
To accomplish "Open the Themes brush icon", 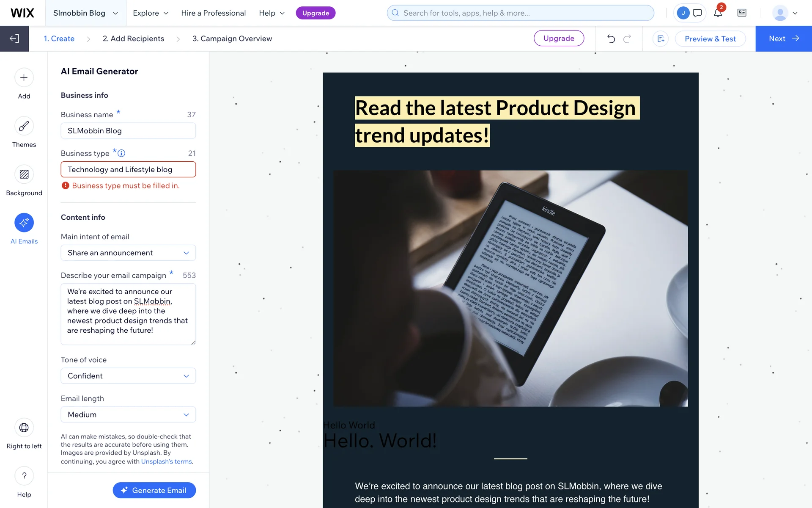I will (x=24, y=126).
